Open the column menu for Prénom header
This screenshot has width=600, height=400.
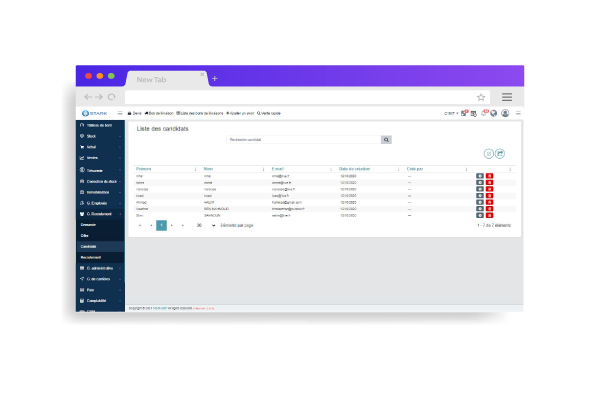tap(194, 169)
